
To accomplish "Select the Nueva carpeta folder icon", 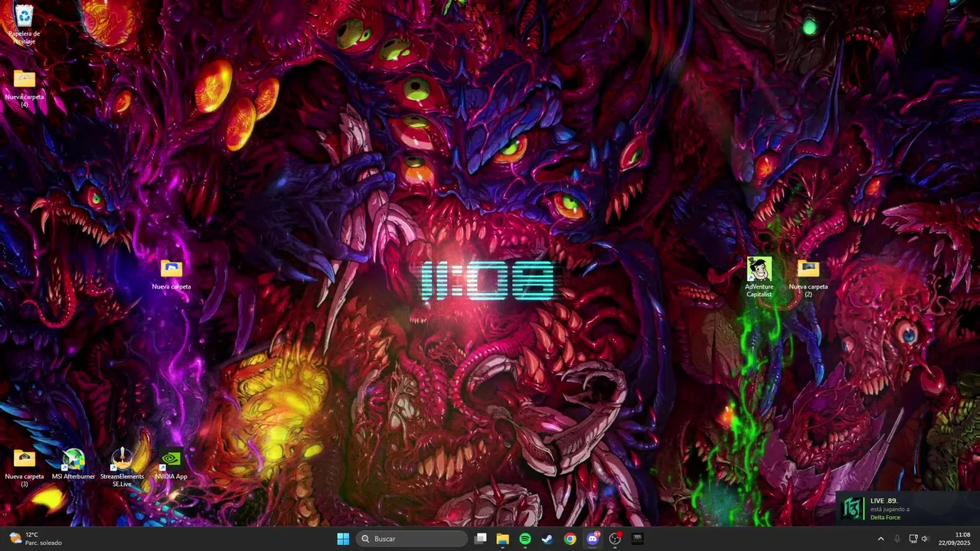I will pyautogui.click(x=171, y=275).
